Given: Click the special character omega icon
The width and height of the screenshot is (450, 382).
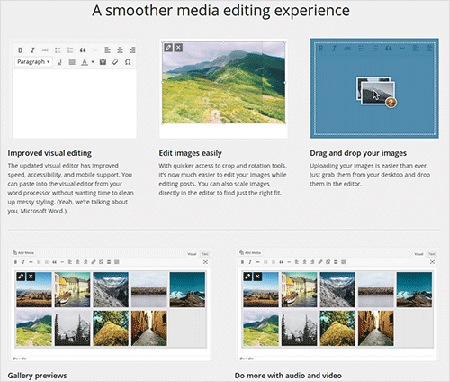Looking at the screenshot, I should click(128, 62).
